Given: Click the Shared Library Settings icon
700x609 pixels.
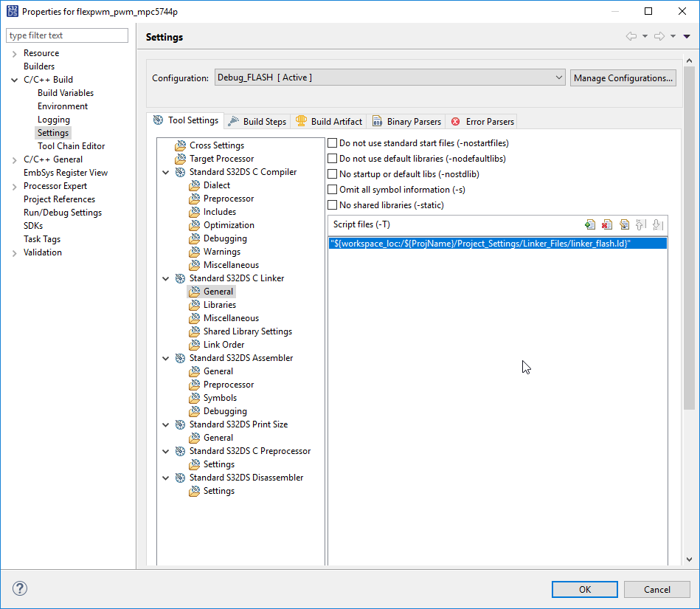Looking at the screenshot, I should point(195,331).
